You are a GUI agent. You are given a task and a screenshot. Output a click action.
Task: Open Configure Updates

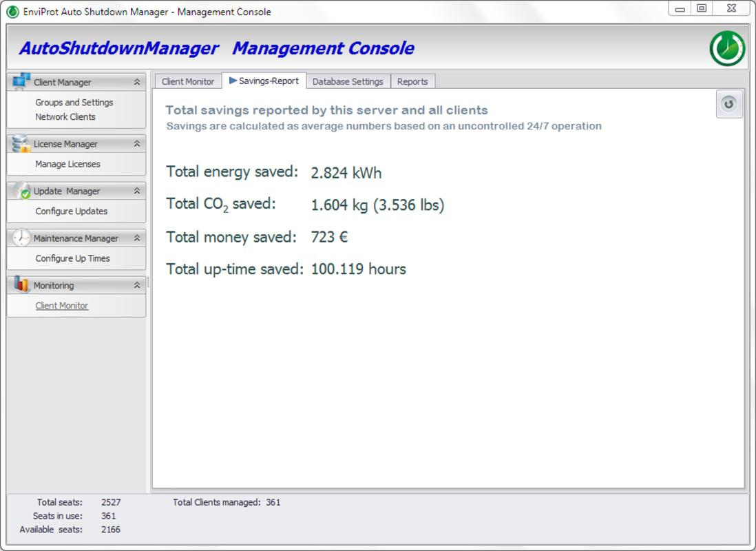point(72,211)
